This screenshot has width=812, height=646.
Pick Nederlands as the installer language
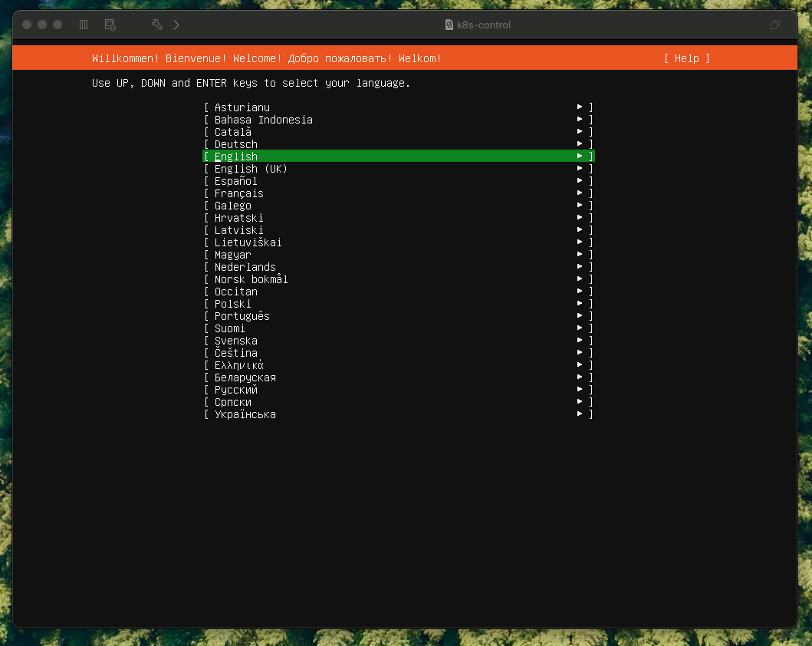245,267
